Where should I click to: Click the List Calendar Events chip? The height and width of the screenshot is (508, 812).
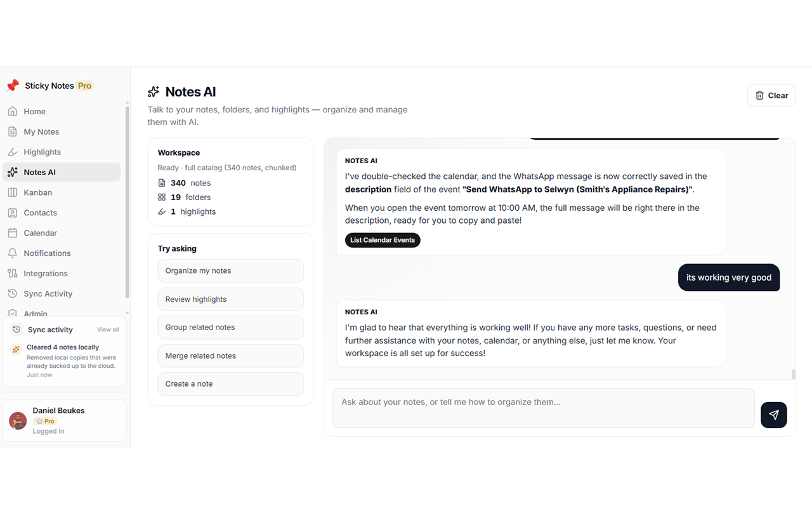click(383, 240)
